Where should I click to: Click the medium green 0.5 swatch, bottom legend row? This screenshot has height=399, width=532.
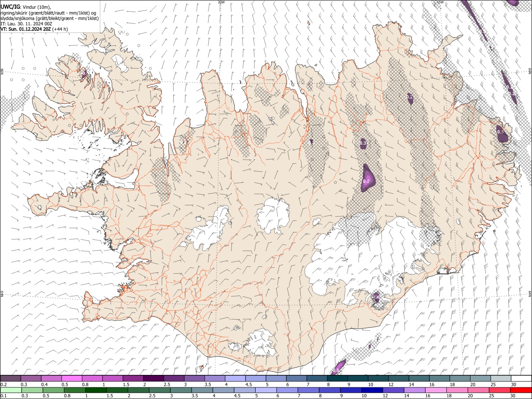53,390
